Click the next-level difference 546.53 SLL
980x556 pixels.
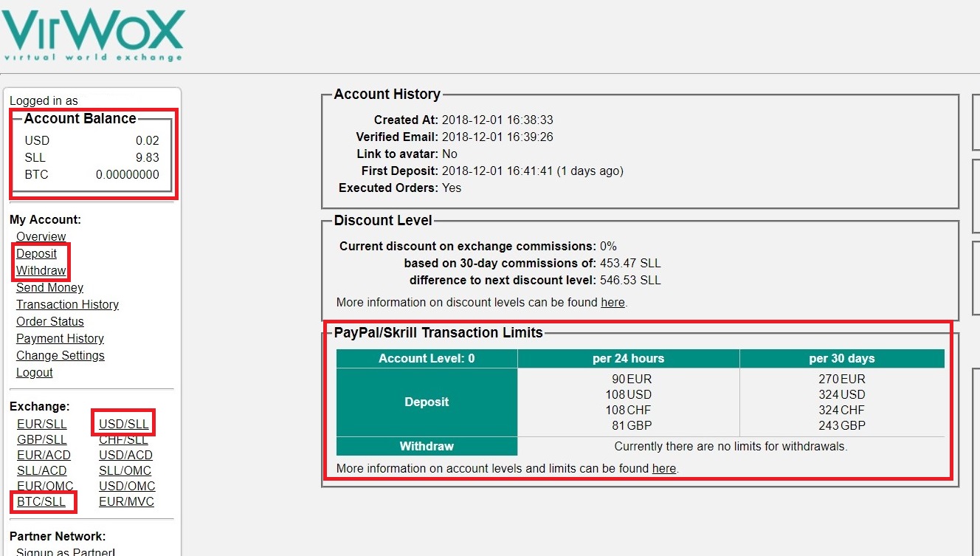[x=630, y=281]
